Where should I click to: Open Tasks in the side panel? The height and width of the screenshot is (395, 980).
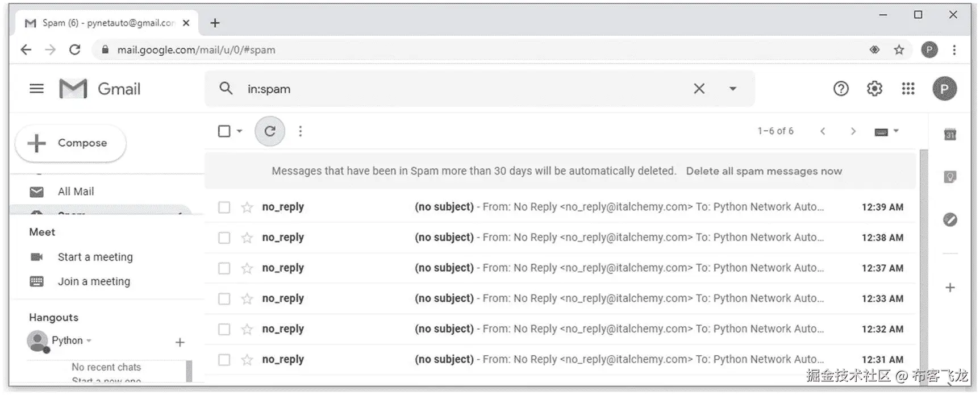point(950,219)
